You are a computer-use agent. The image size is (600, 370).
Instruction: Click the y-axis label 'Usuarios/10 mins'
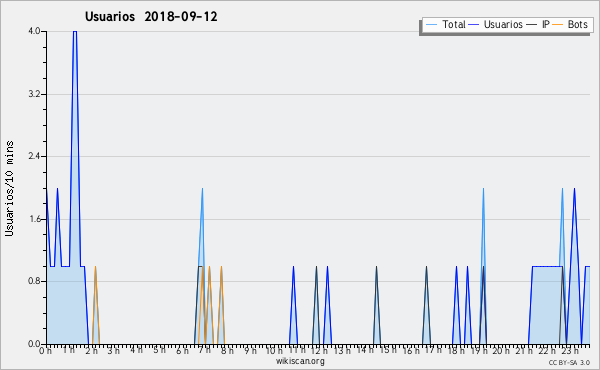[9, 188]
